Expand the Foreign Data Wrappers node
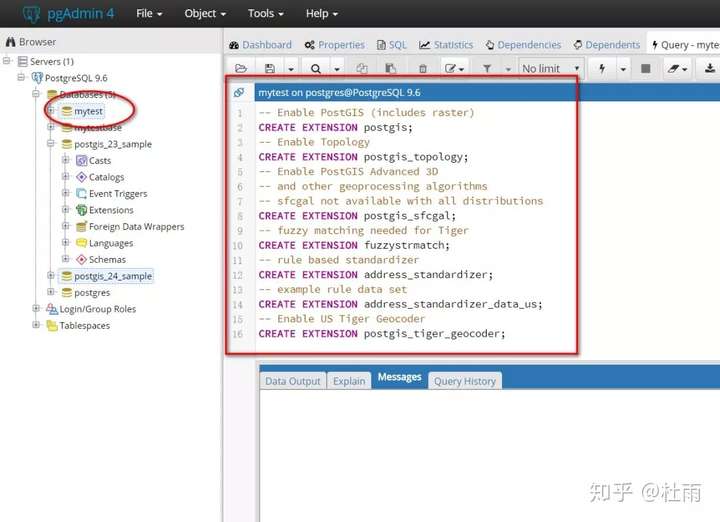720x522 pixels. [66, 226]
